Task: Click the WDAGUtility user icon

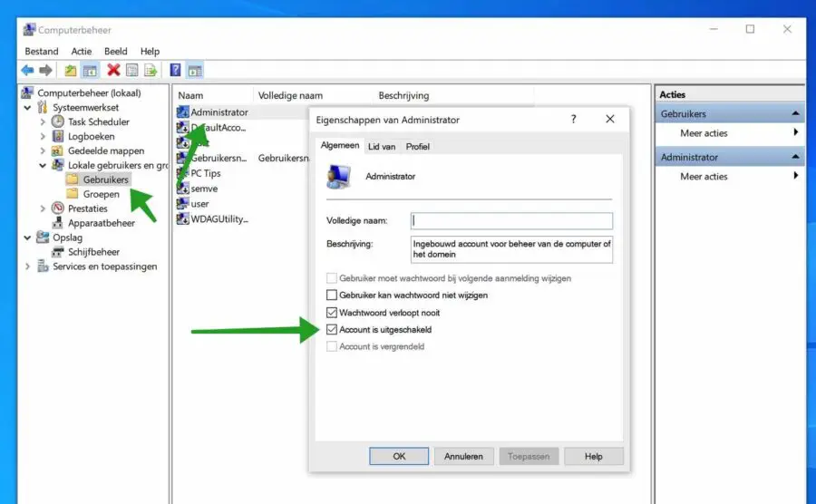Action: coord(182,218)
